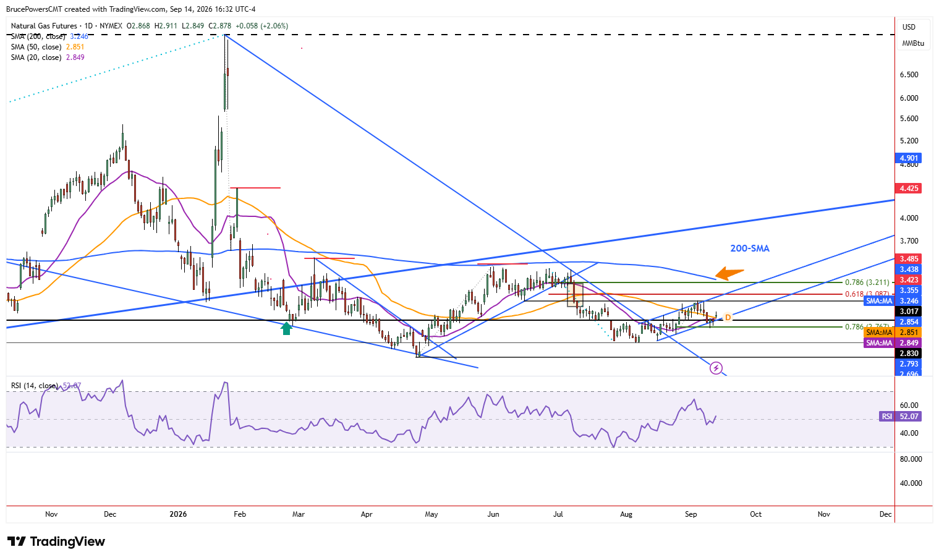Viewport: 939px width, 560px height.
Task: Click the 3.355 blue price label
Action: [909, 291]
